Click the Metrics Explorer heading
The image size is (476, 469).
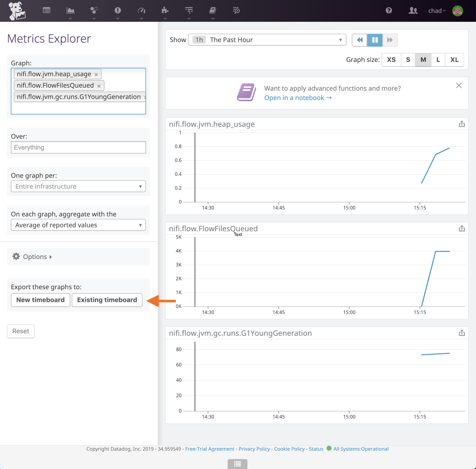49,39
